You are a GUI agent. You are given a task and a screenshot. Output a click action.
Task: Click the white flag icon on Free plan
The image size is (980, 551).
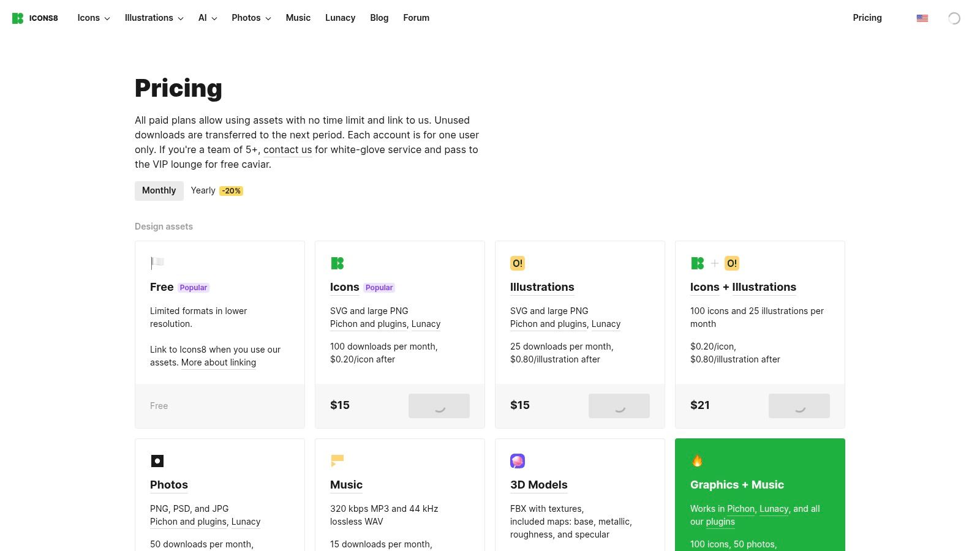pos(157,263)
